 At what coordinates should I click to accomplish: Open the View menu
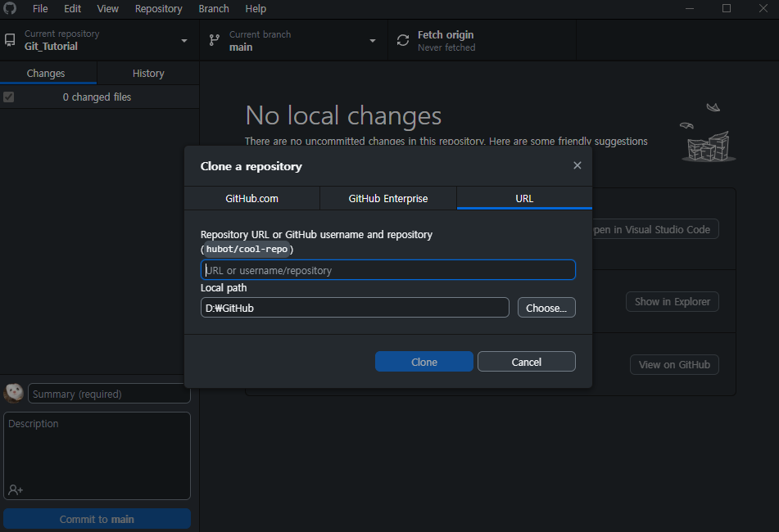click(108, 8)
